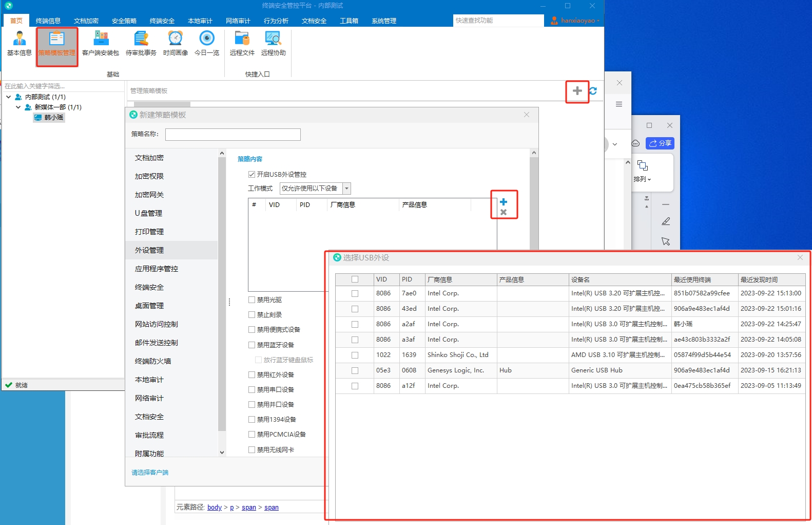
Task: Add USB device with blue plus icon
Action: [504, 202]
